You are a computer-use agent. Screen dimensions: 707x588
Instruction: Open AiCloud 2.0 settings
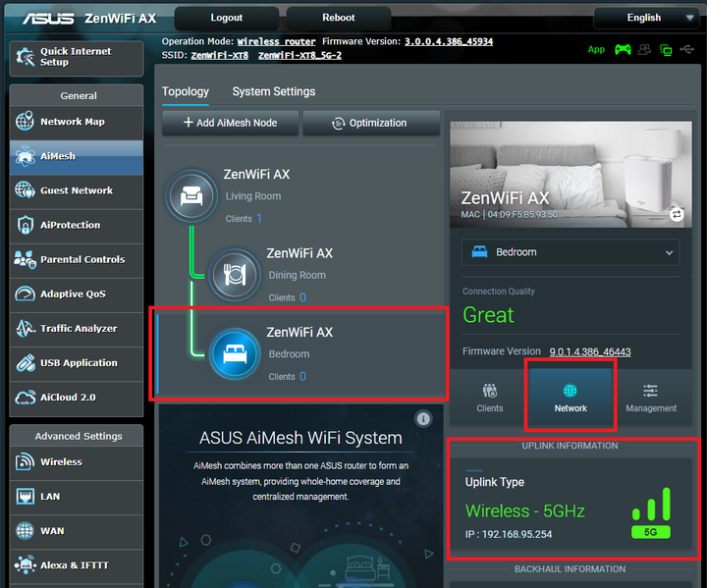(x=77, y=398)
